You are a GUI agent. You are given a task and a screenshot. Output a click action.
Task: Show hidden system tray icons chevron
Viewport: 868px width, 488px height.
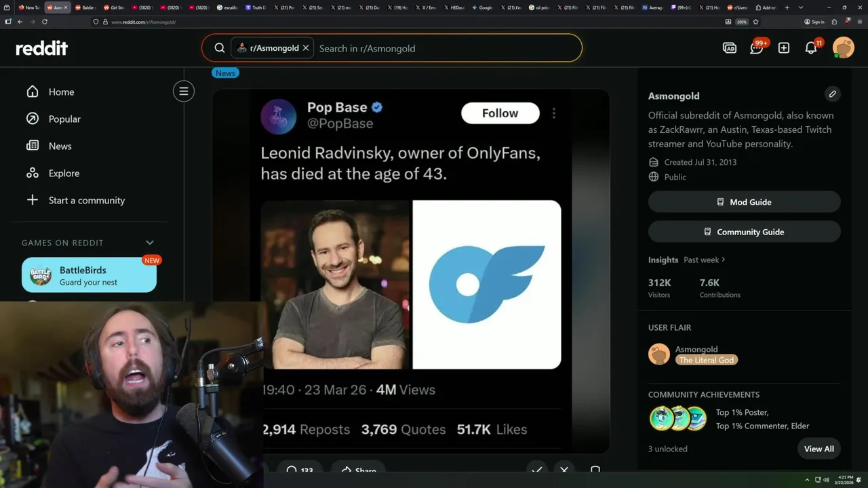click(x=807, y=480)
